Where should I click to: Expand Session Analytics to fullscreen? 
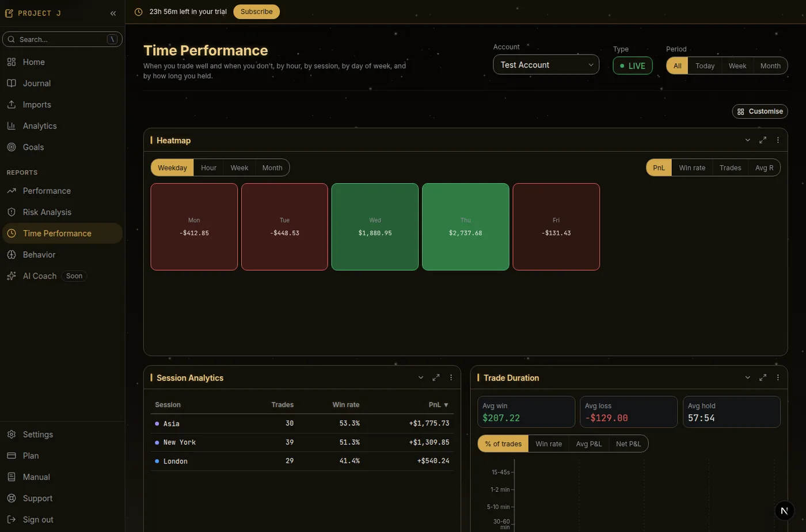point(436,378)
